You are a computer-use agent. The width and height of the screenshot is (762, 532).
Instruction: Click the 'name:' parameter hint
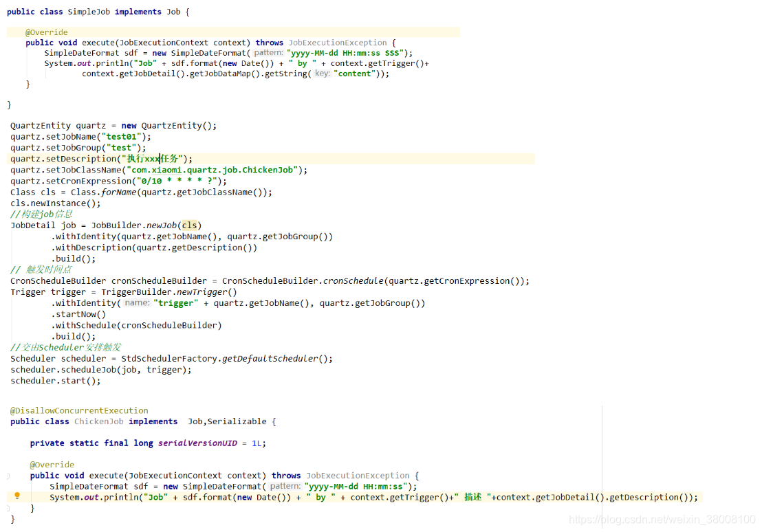point(137,302)
